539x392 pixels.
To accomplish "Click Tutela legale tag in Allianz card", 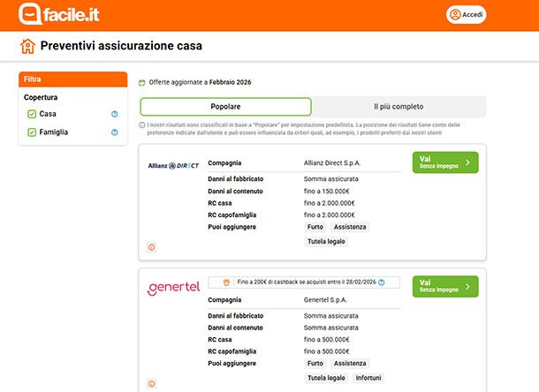I will pyautogui.click(x=327, y=241).
